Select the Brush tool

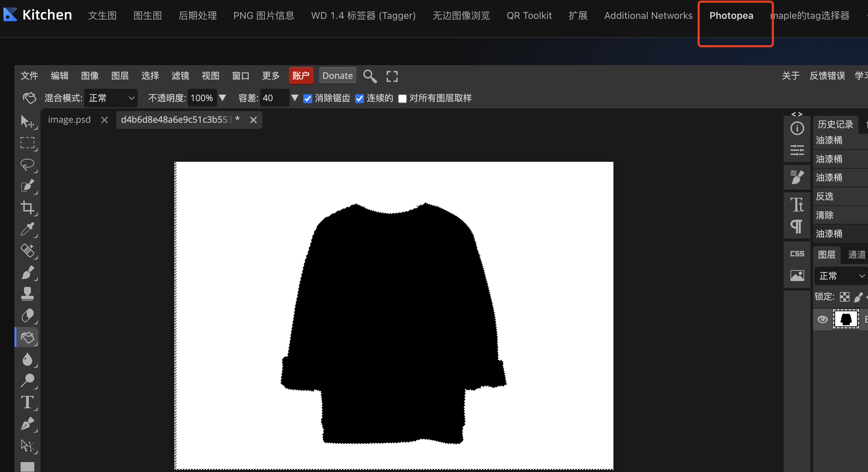click(27, 273)
